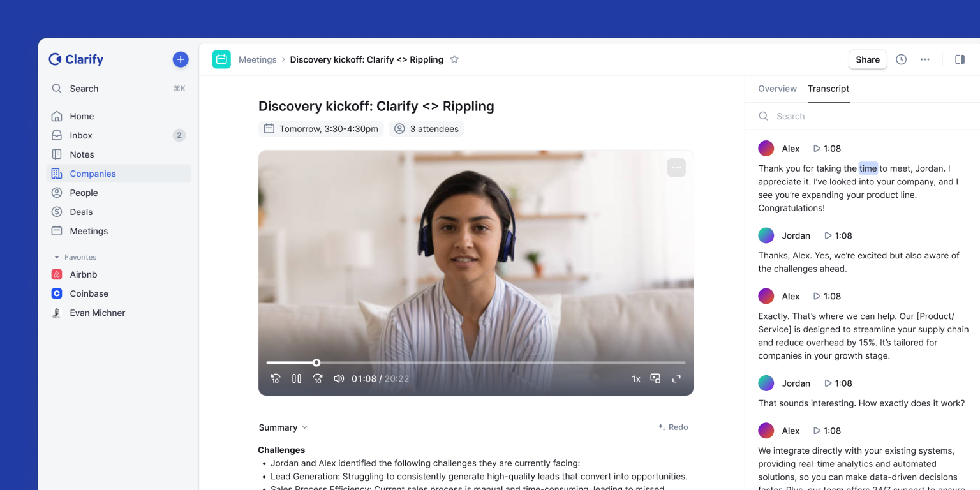
Task: Click the transcript Search field
Action: point(863,116)
